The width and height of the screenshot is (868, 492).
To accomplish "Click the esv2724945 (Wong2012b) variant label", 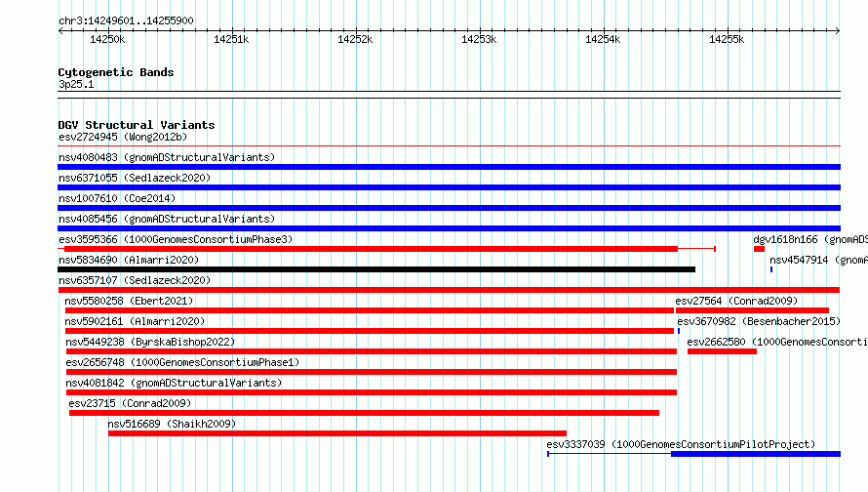I will tap(123, 137).
